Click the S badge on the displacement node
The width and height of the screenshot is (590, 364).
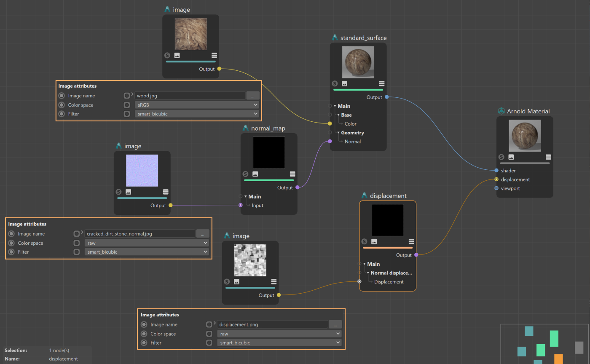click(x=364, y=241)
